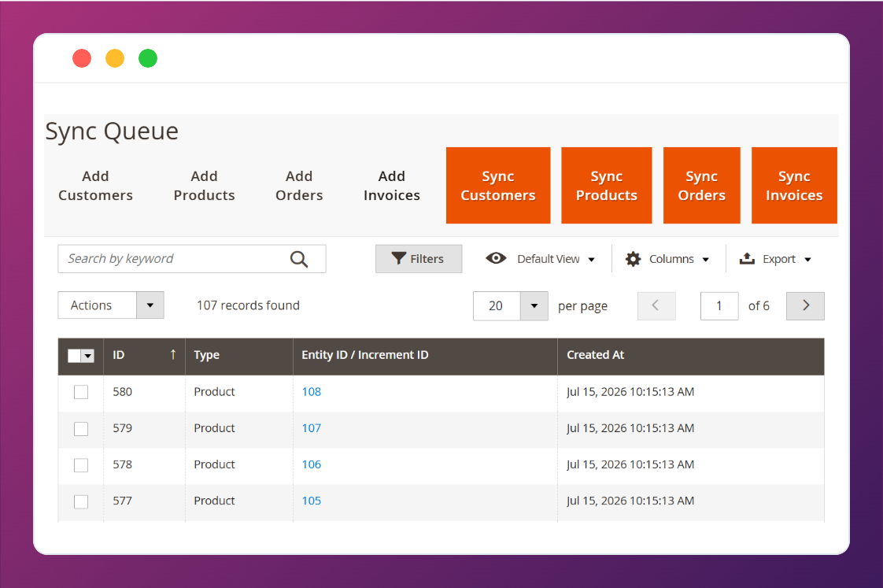Click Add Orders
The height and width of the screenshot is (588, 883).
299,186
